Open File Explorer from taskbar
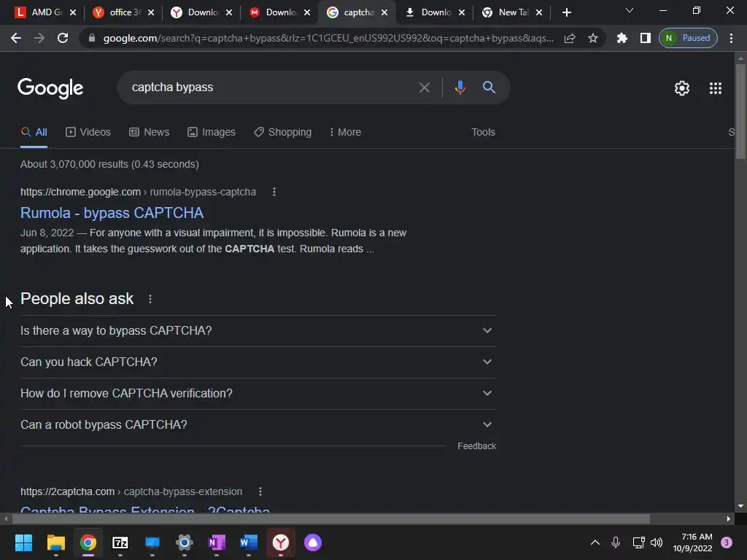747x560 pixels. coord(55,542)
